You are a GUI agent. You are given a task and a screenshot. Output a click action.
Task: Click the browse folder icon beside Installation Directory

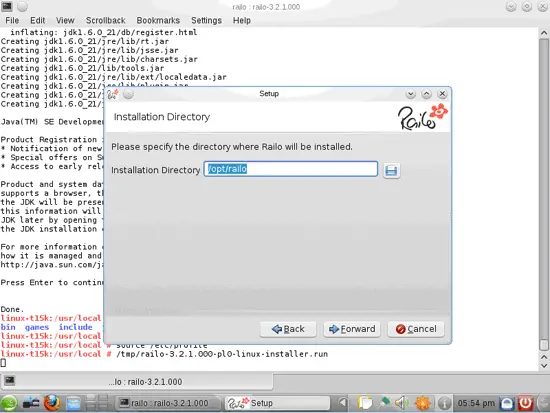tap(391, 171)
